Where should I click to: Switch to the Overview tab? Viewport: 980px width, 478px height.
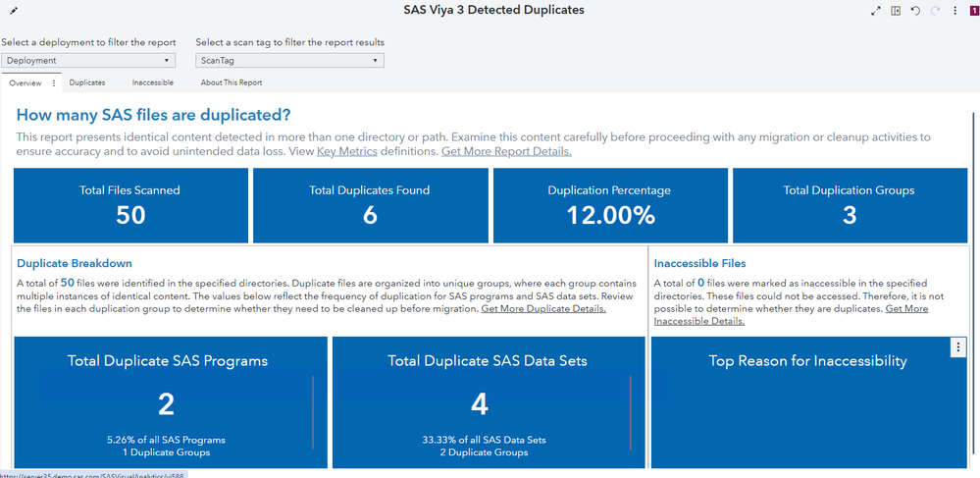(x=26, y=82)
